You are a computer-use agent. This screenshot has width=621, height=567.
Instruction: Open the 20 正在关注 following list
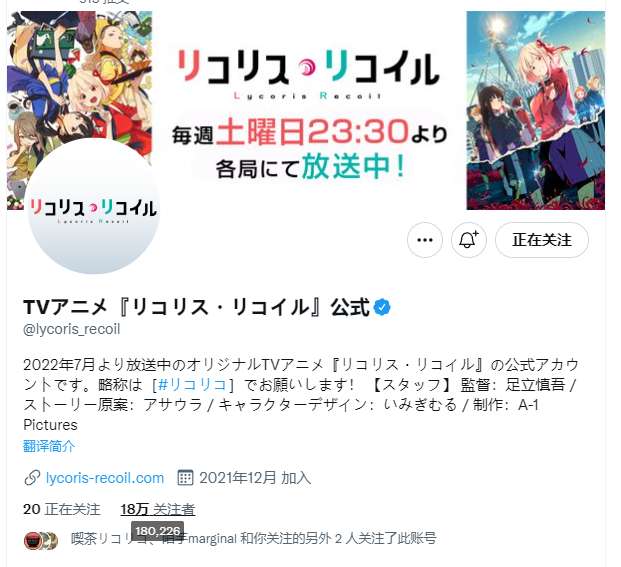(62, 509)
